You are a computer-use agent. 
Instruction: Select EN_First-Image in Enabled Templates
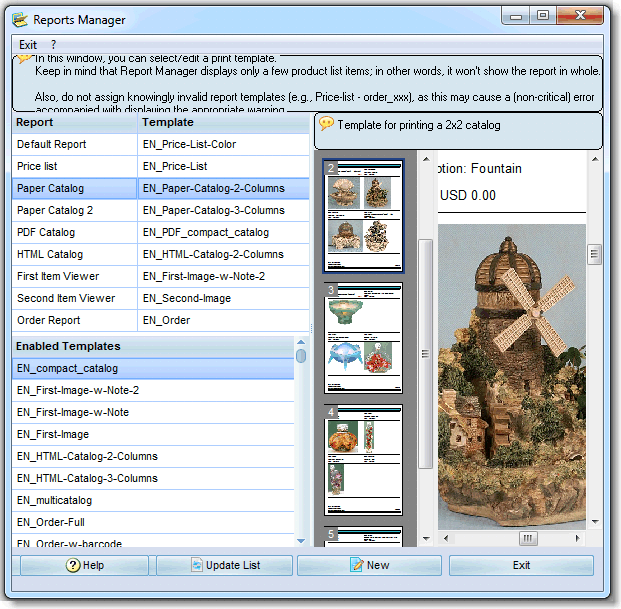coord(153,434)
